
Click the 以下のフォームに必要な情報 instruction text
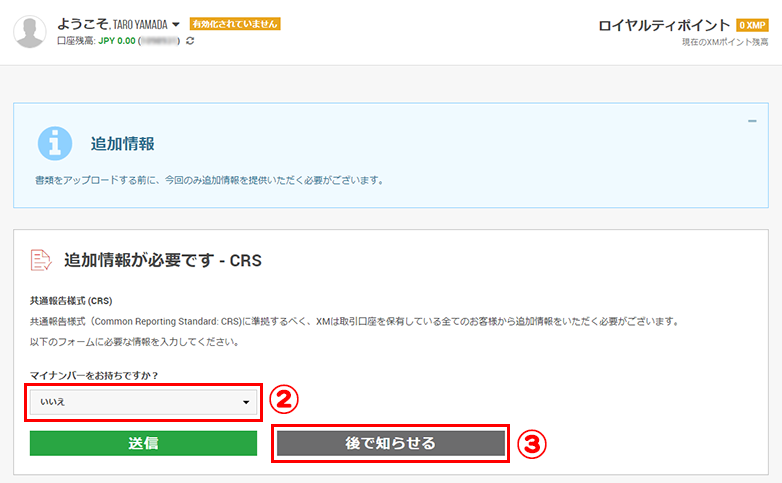pyautogui.click(x=135, y=342)
